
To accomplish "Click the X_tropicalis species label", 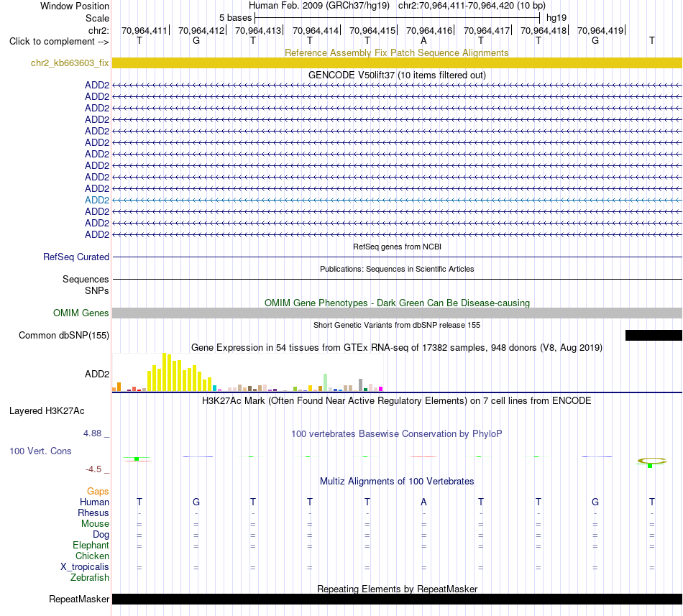I will pyautogui.click(x=85, y=567).
